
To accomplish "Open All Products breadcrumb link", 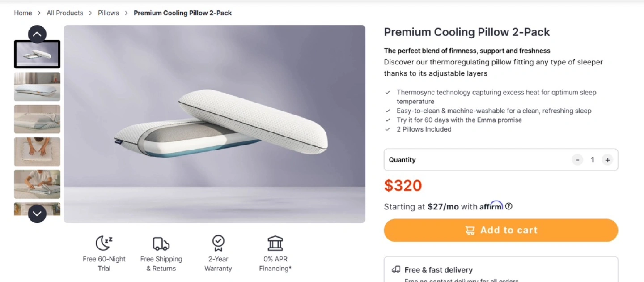I will point(65,13).
